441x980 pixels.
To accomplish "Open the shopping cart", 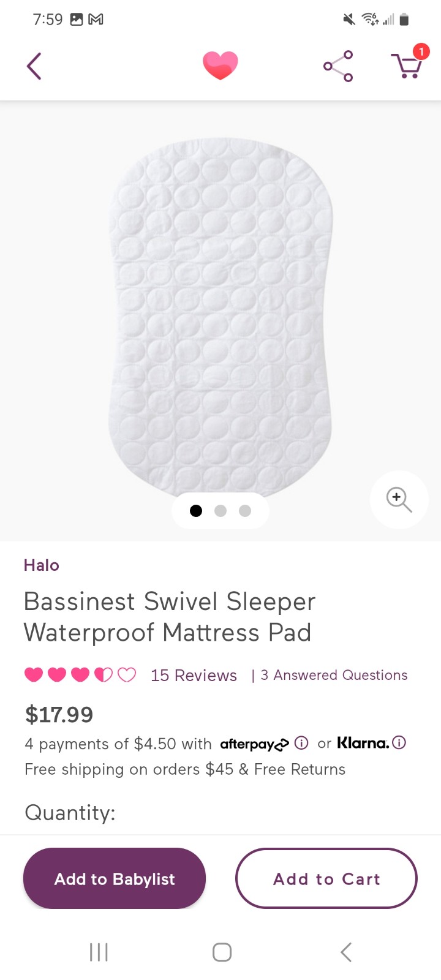I will [409, 64].
